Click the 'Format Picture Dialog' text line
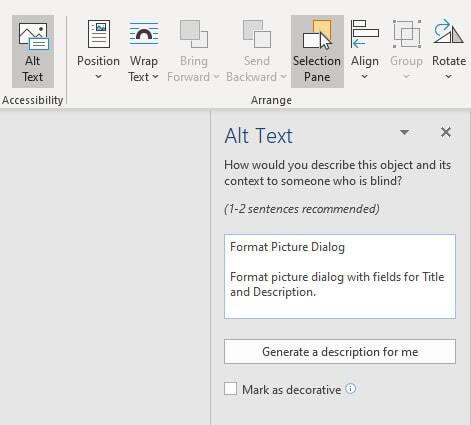The width and height of the screenshot is (471, 425). point(287,247)
